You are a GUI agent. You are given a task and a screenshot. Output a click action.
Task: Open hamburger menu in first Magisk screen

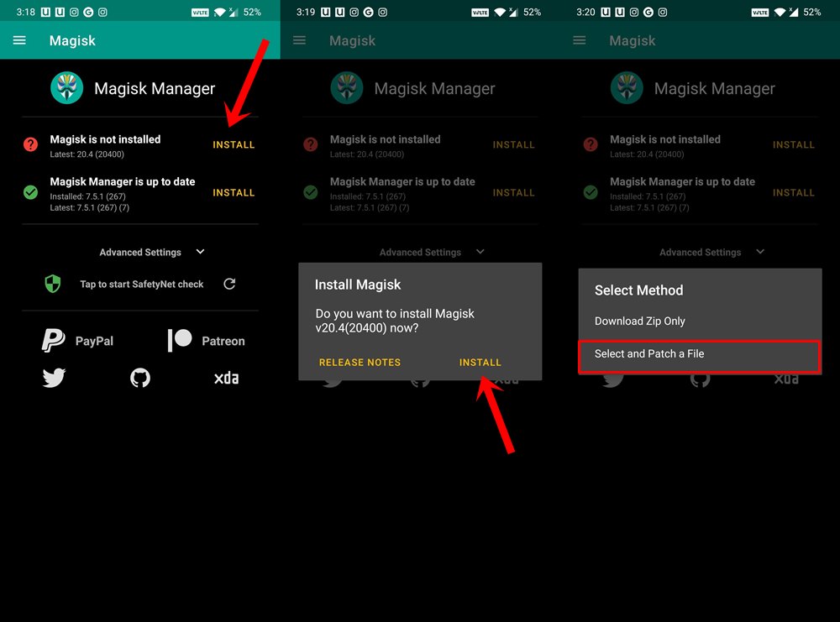(x=19, y=40)
